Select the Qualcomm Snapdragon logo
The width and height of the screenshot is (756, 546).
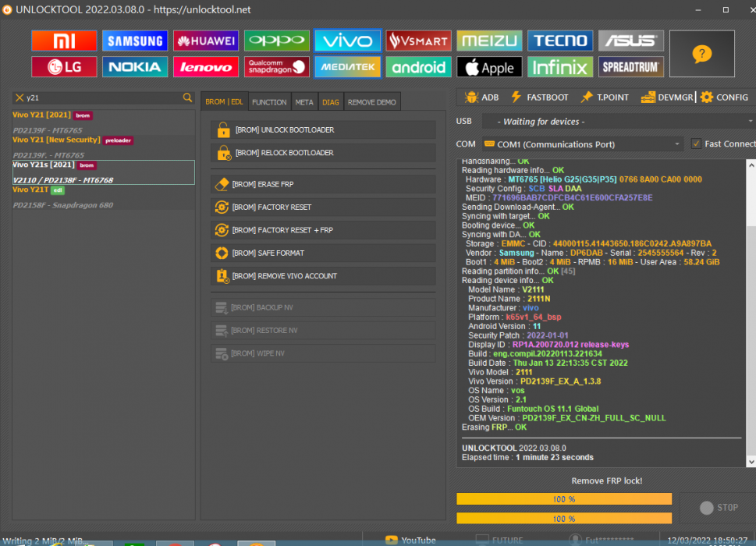coord(276,67)
